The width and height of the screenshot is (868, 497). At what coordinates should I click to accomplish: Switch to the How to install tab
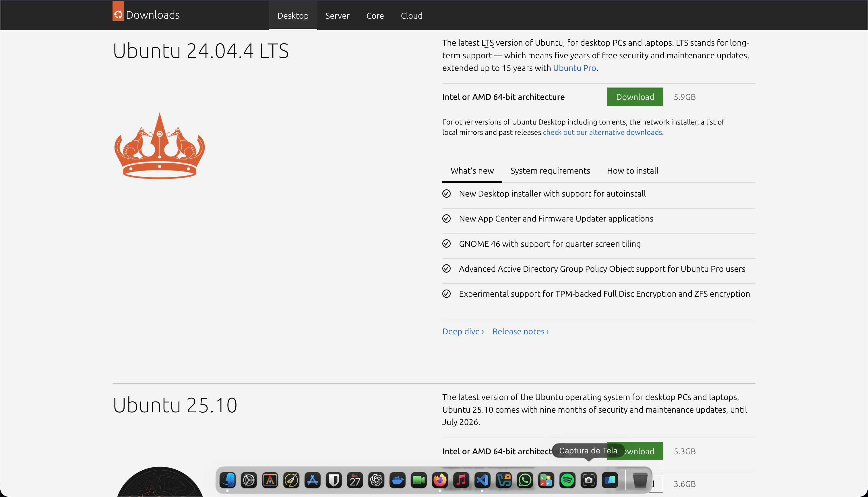(x=632, y=171)
